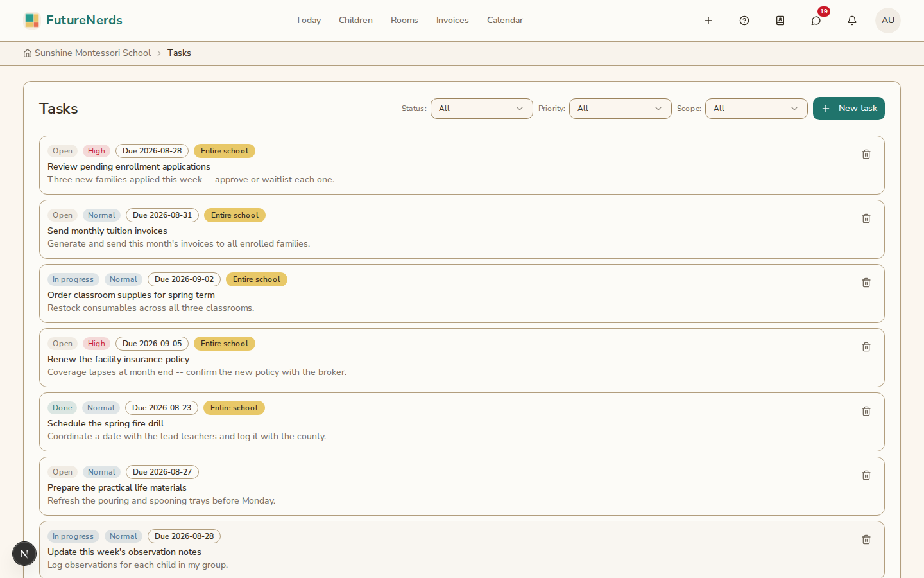The width and height of the screenshot is (924, 578).
Task: Open the AU user avatar menu
Action: tap(888, 21)
